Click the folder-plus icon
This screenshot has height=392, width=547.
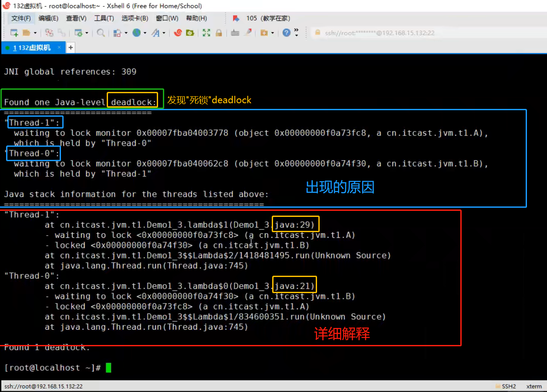coord(264,33)
